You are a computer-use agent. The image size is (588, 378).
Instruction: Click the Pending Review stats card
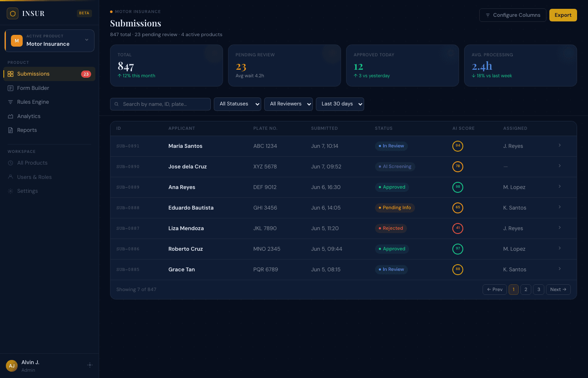coord(284,66)
